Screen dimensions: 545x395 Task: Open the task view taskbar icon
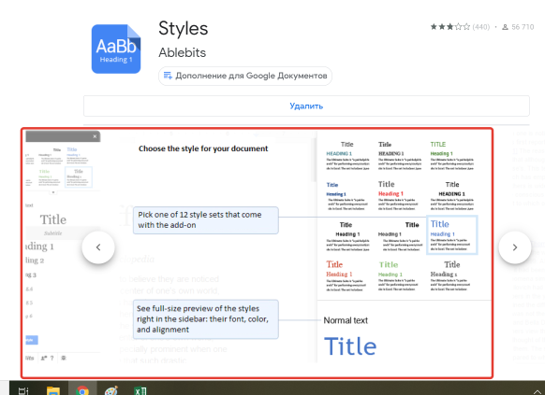click(23, 391)
